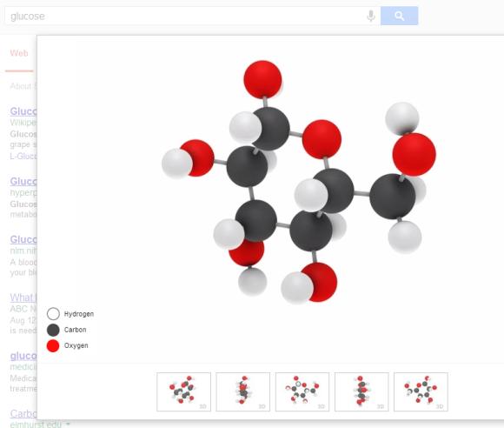Click the ring oxygen atom in the molecule
This screenshot has height=428, width=504.
[x=322, y=139]
